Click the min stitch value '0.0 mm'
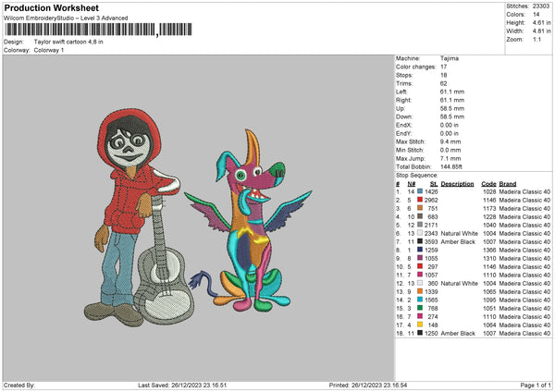The width and height of the screenshot is (555, 392). pos(450,150)
